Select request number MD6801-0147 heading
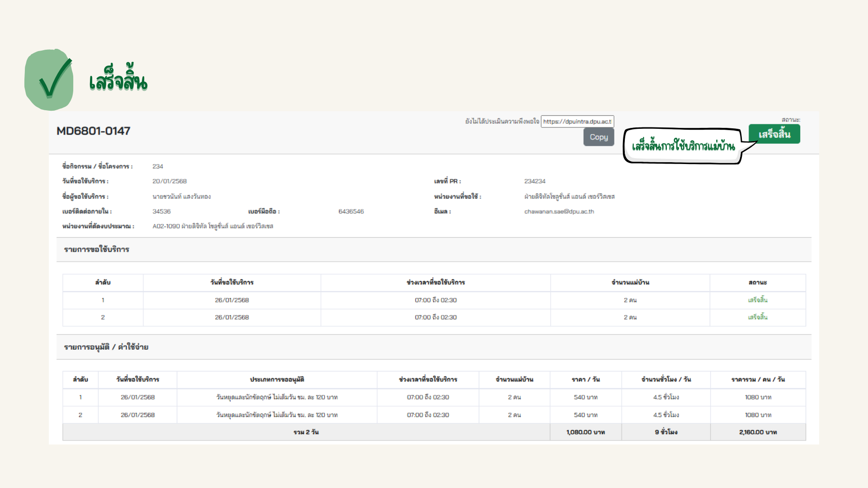The image size is (868, 488). (93, 131)
